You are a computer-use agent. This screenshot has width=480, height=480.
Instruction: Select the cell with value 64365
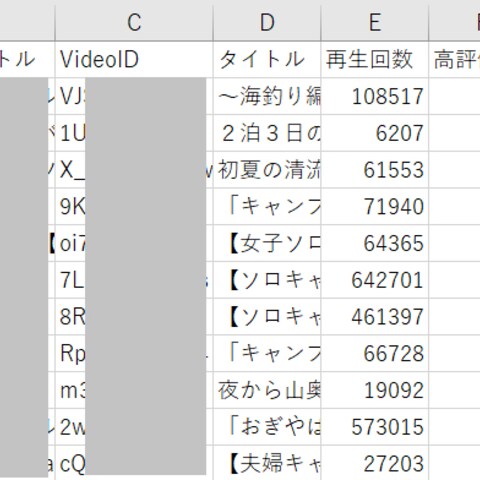(x=375, y=243)
